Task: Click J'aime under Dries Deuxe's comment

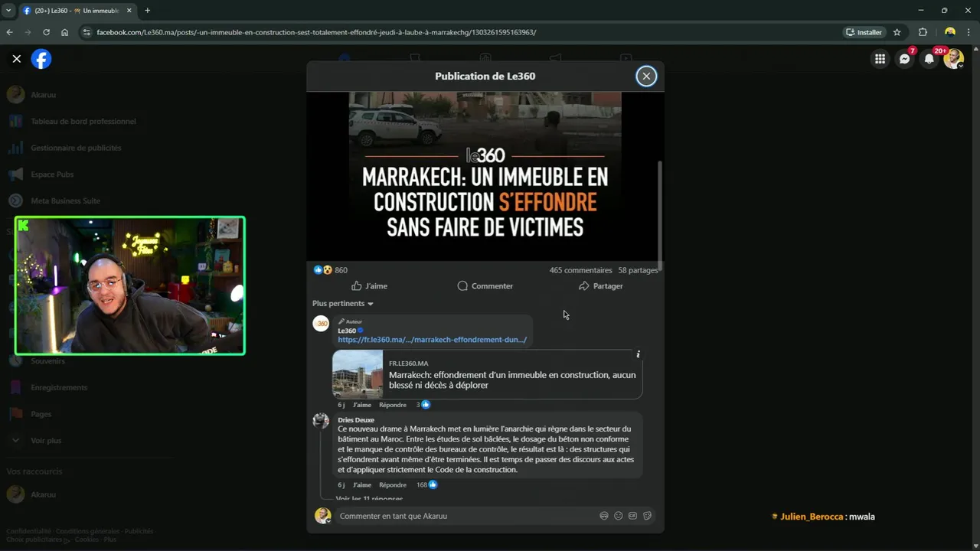Action: (x=361, y=485)
